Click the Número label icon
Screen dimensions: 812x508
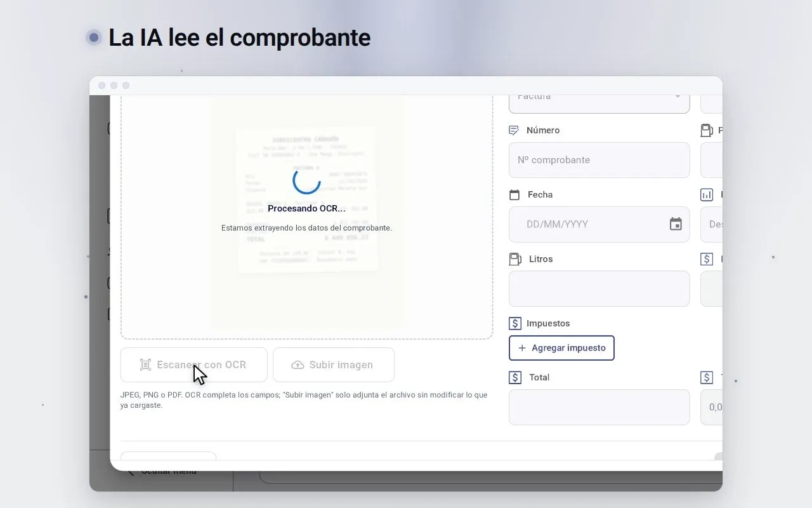514,130
